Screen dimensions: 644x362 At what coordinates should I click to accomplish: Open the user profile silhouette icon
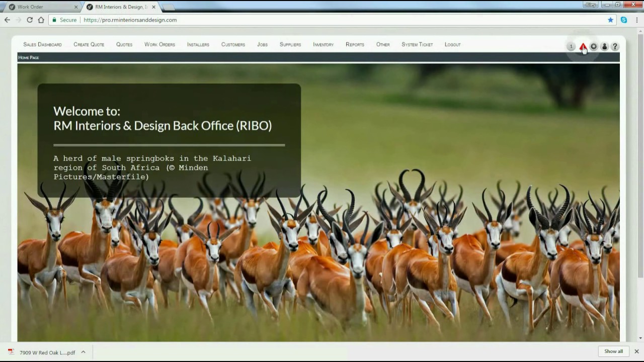604,46
